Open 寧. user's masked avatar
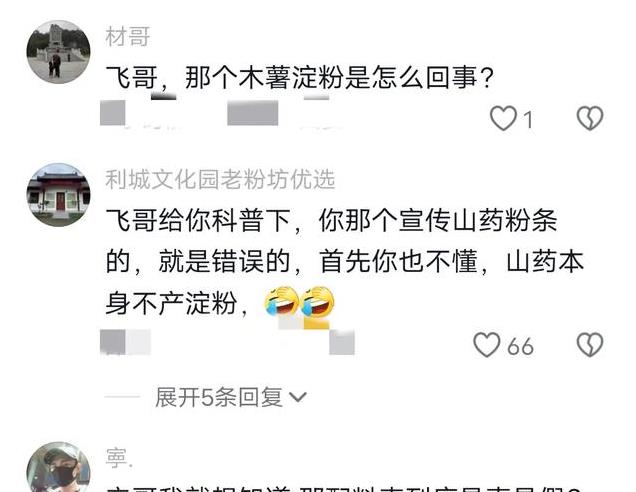The image size is (636, 492). pos(58,467)
